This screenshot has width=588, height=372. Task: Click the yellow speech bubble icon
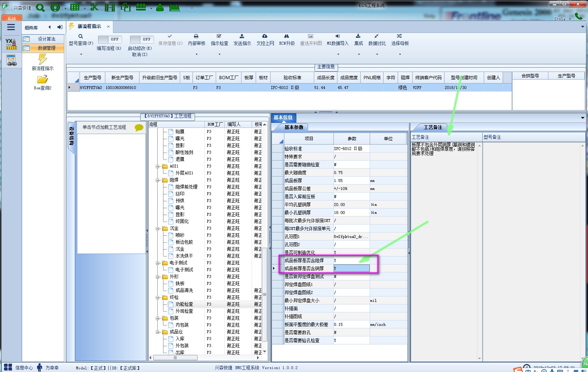(139, 128)
